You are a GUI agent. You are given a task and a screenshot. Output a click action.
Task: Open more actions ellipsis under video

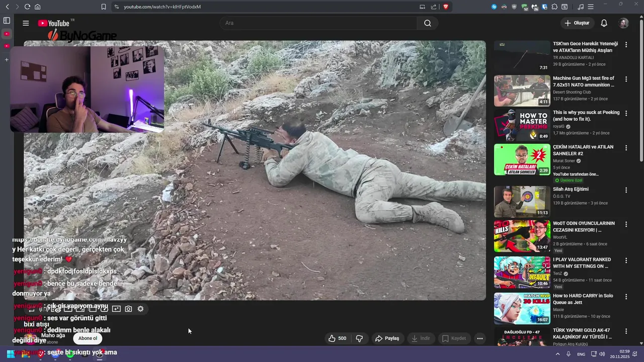[480, 338]
